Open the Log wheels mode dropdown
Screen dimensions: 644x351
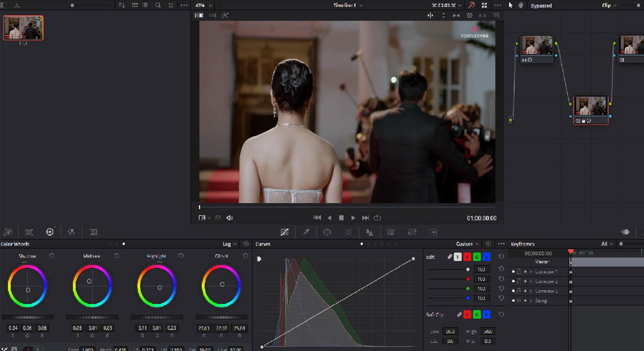point(229,244)
